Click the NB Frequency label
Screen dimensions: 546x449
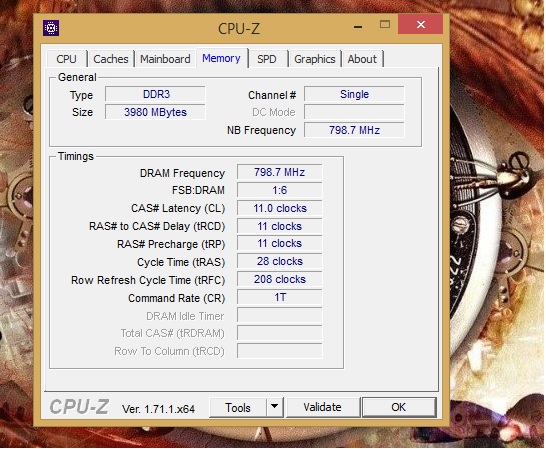coord(262,130)
